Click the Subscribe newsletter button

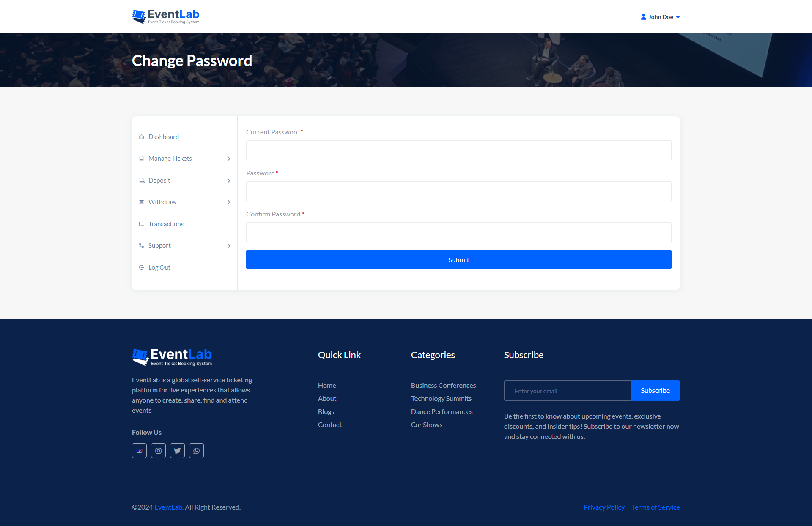click(655, 391)
